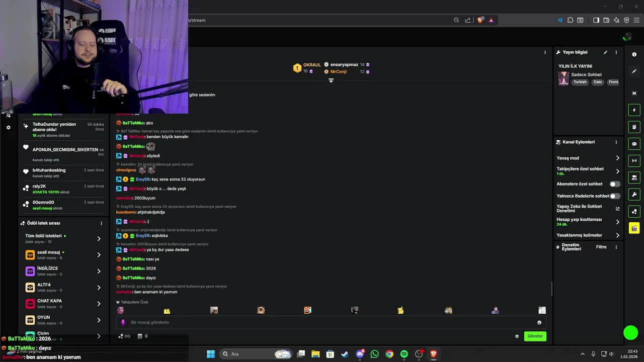Click Brave Rewards triangle icon
The width and height of the screenshot is (644, 362).
pos(491,20)
